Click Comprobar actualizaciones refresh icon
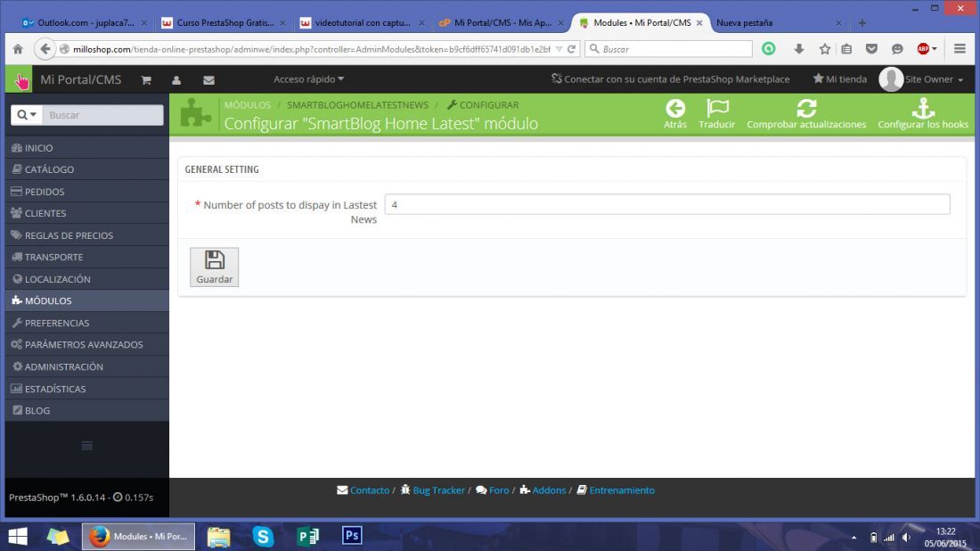 [806, 109]
